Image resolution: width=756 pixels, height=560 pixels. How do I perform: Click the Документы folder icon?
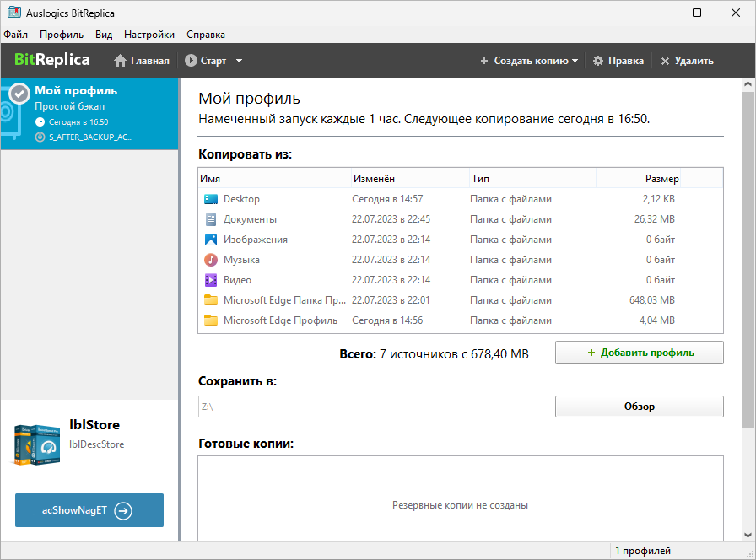(211, 219)
